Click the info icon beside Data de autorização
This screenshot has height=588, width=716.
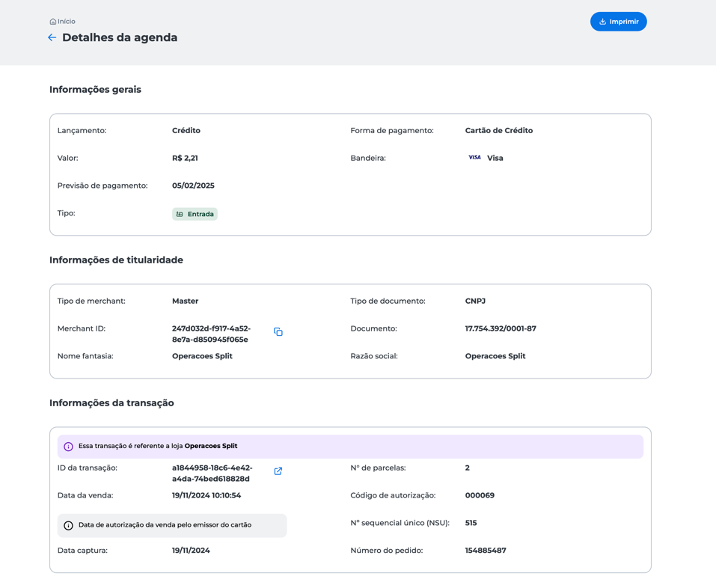(x=68, y=525)
